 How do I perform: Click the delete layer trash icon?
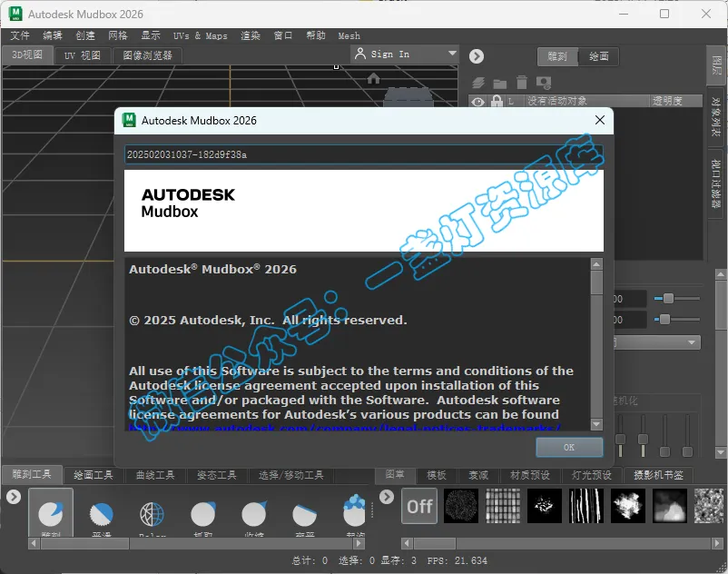[x=522, y=83]
